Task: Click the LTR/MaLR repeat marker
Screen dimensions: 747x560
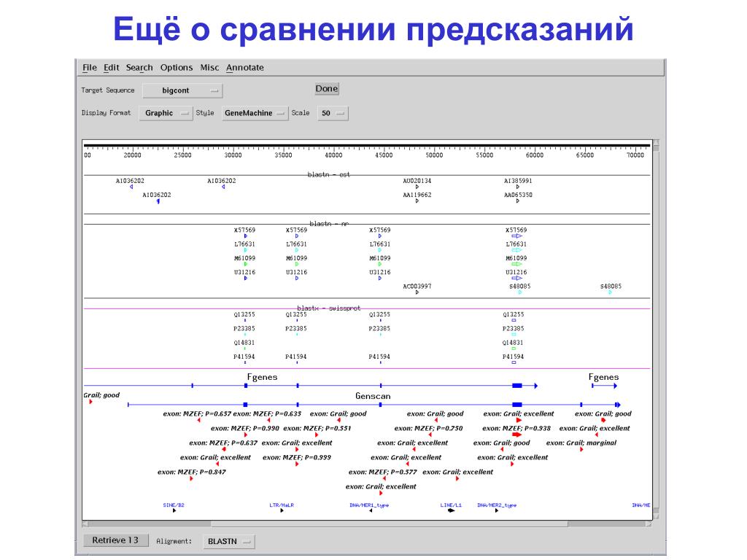Action: tap(282, 510)
